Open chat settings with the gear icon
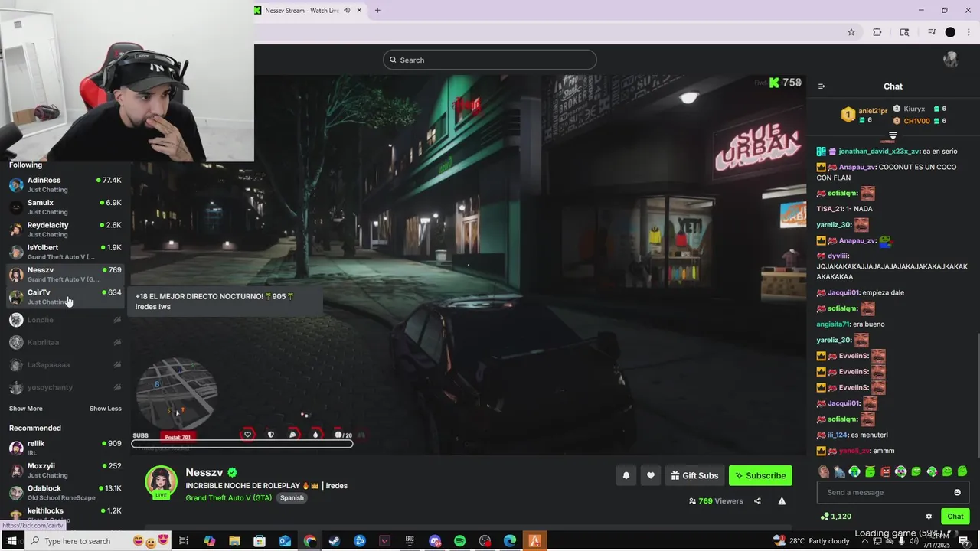 pyautogui.click(x=929, y=517)
